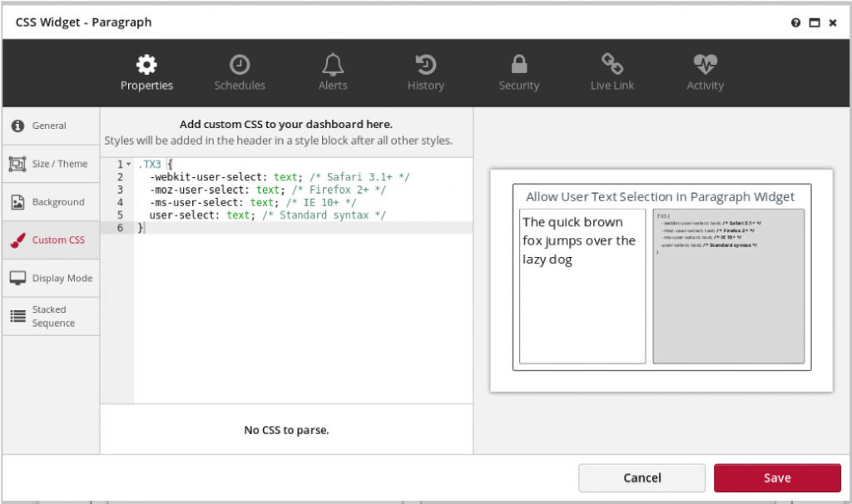Click the General info icon

[18, 126]
